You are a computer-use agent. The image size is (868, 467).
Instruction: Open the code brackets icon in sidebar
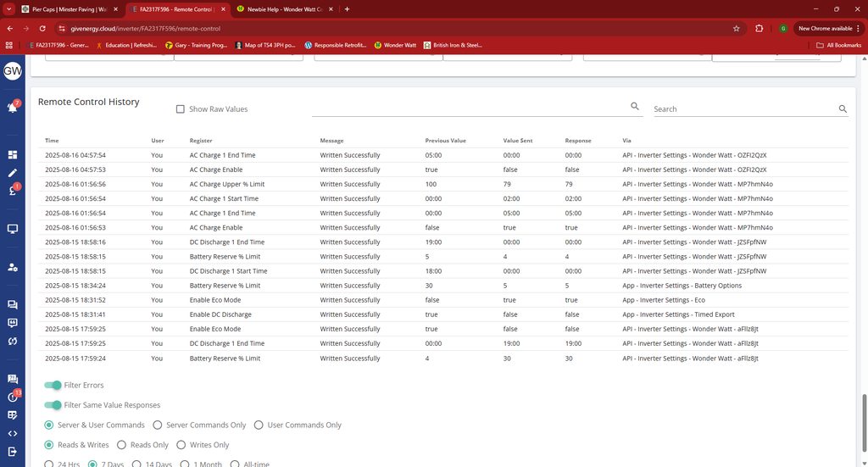[x=13, y=433]
